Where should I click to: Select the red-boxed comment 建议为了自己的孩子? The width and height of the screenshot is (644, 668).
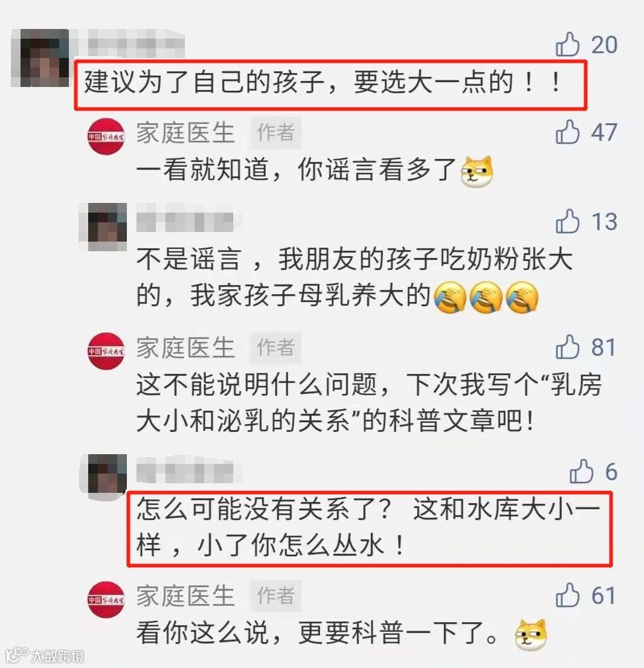[x=330, y=85]
